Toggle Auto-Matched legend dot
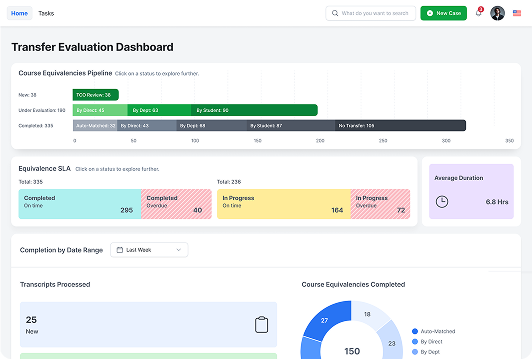 pyautogui.click(x=415, y=331)
